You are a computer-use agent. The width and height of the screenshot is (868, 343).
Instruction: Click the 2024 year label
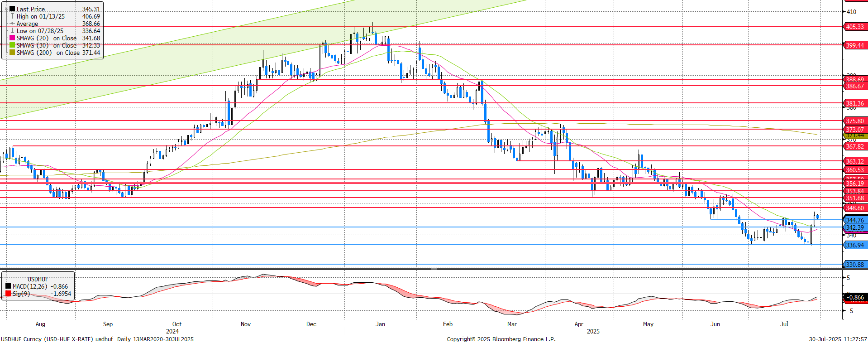click(x=172, y=331)
